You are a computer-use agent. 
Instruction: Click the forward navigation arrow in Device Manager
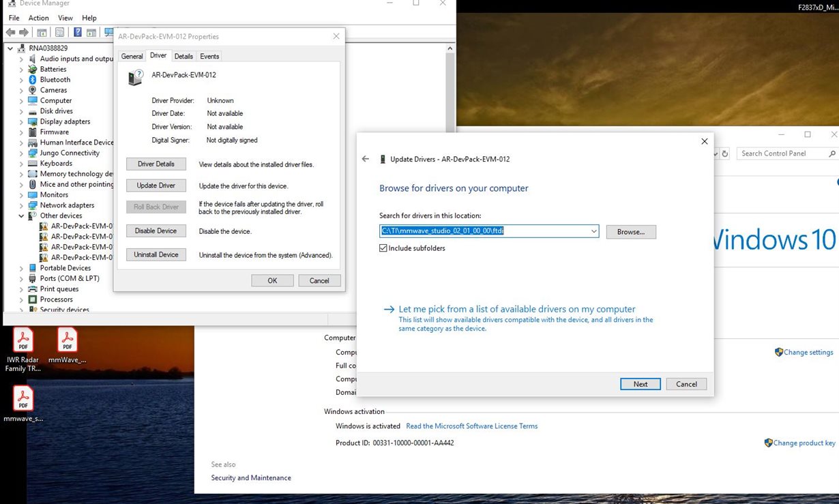coord(24,32)
